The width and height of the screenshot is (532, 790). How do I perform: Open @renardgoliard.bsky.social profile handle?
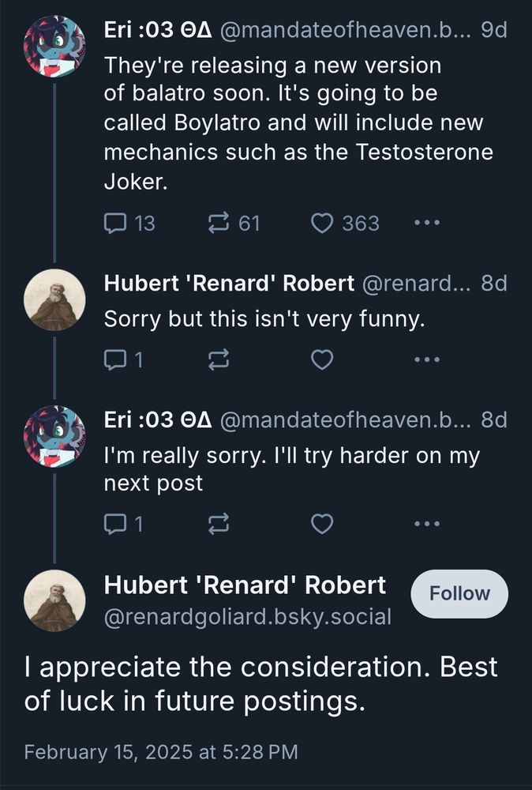coord(248,617)
